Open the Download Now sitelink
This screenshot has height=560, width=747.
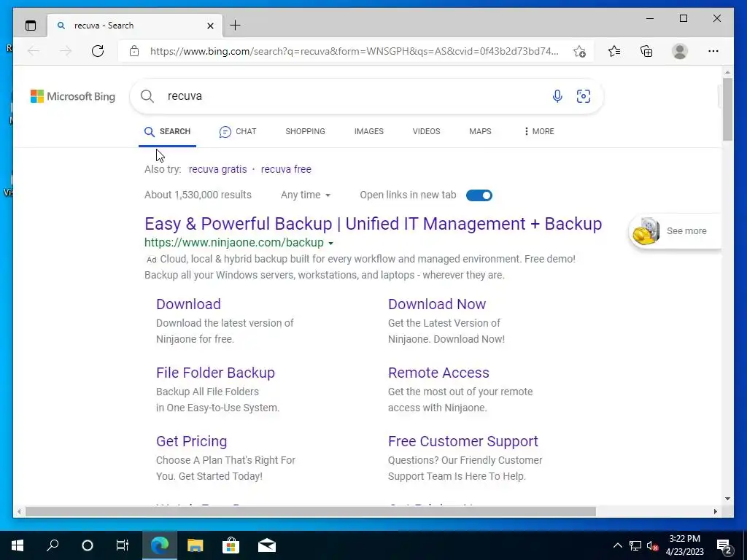pos(437,304)
